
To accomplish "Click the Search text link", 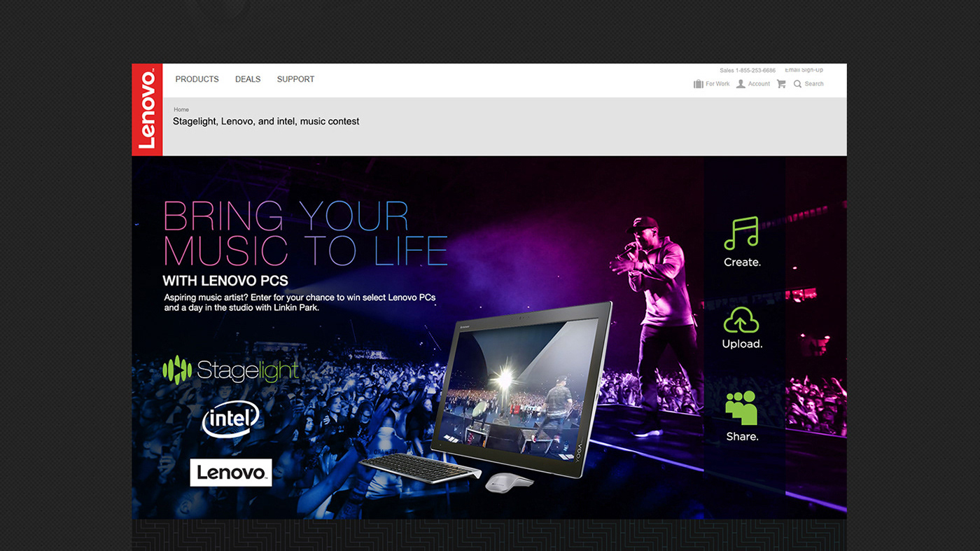I will click(814, 84).
